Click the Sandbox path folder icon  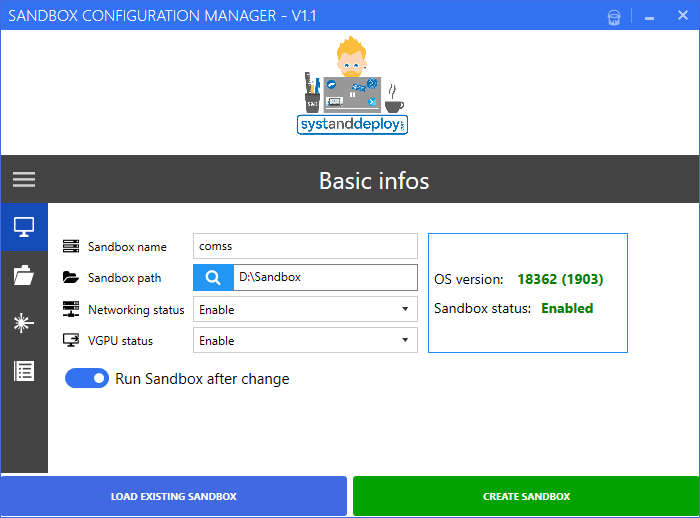71,277
